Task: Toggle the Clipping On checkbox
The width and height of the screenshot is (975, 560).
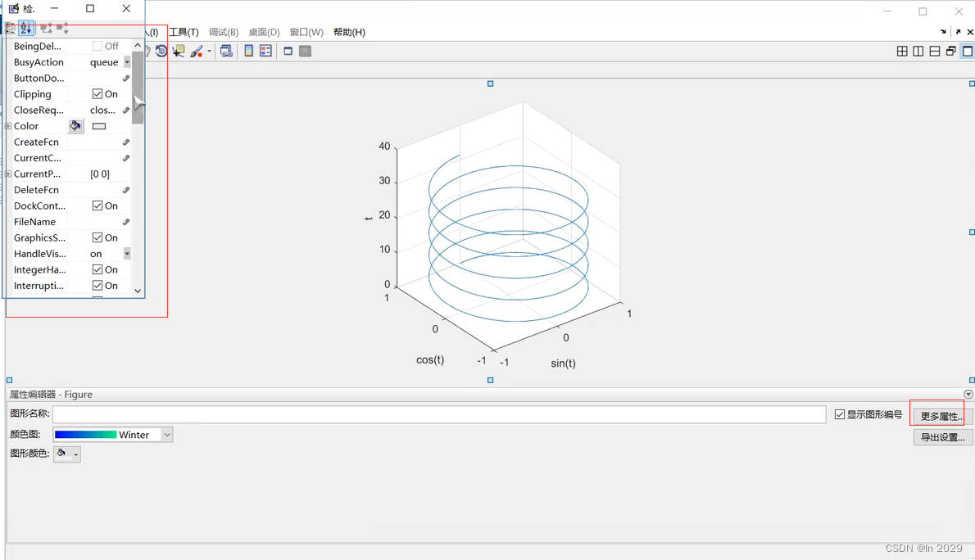Action: (97, 94)
